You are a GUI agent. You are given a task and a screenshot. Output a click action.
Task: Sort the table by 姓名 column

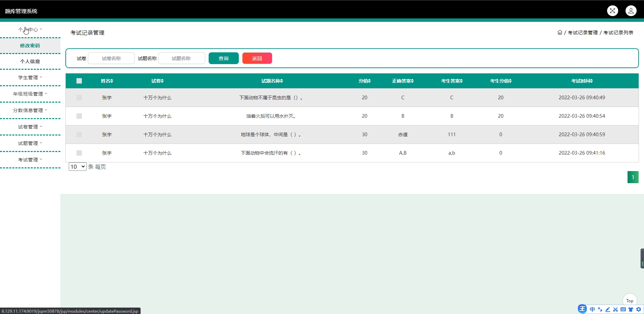[107, 81]
